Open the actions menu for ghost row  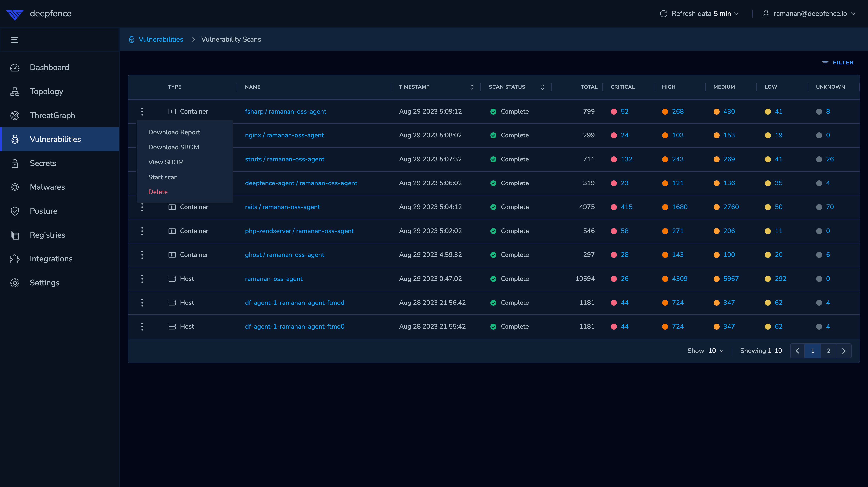[142, 255]
